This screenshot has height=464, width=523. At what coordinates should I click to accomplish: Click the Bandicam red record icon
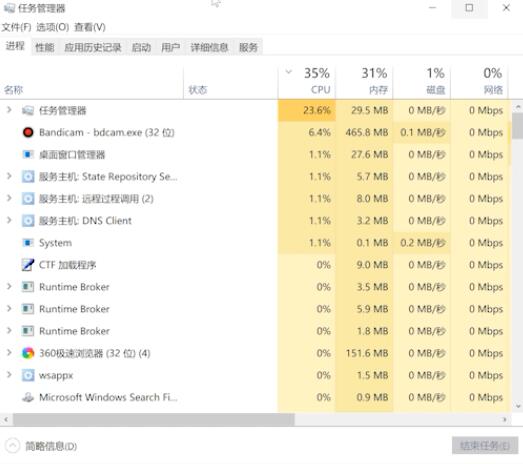click(x=28, y=132)
